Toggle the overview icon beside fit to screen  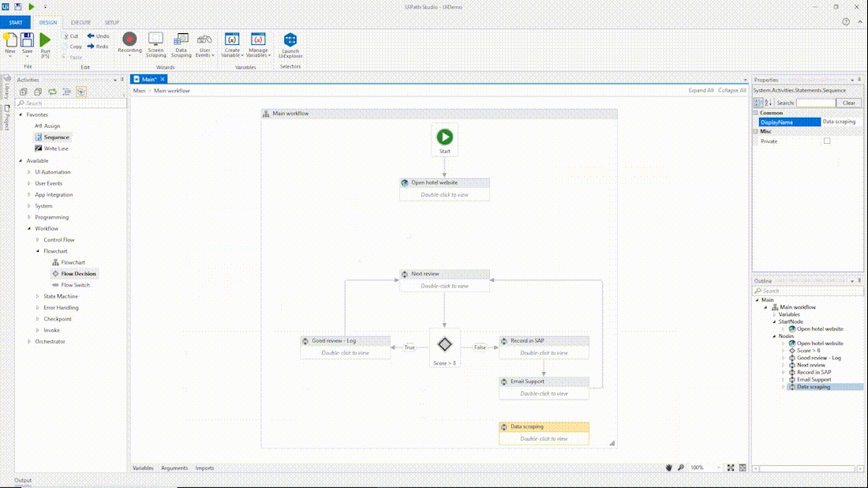743,467
